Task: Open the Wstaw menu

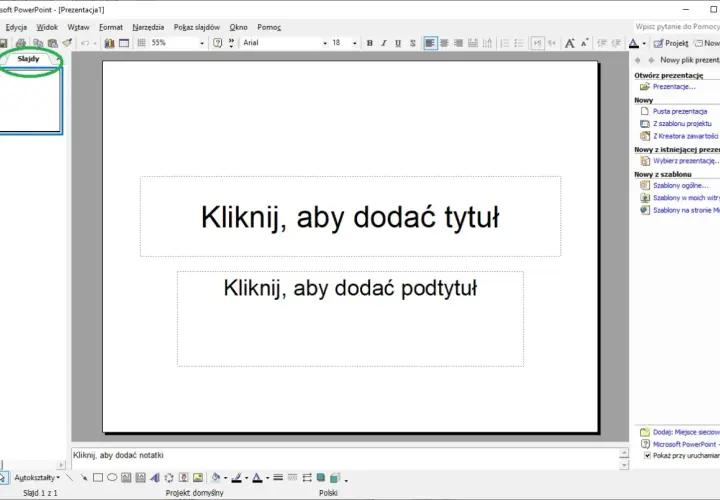Action: click(x=78, y=28)
